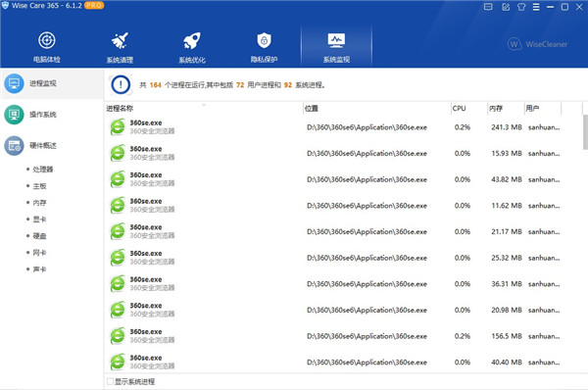Screen dimensions: 588x390
Task: Click the 72 user process count
Action: (x=240, y=85)
